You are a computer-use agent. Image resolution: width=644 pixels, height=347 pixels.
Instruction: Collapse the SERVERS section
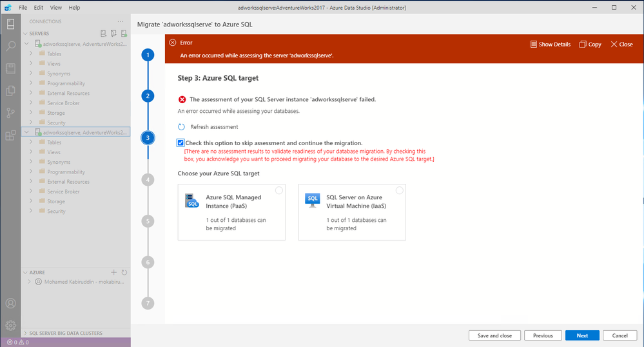point(26,34)
